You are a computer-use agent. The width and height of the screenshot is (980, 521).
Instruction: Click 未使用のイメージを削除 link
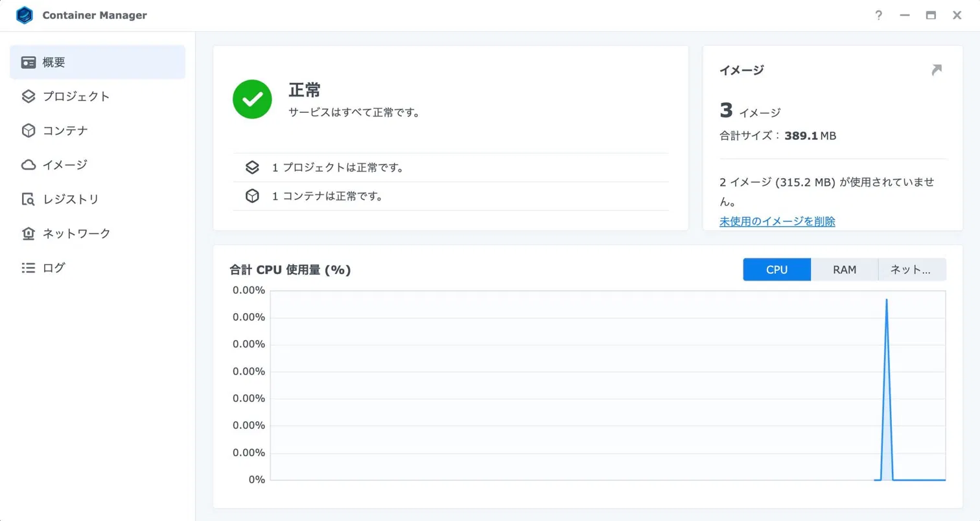pos(777,221)
